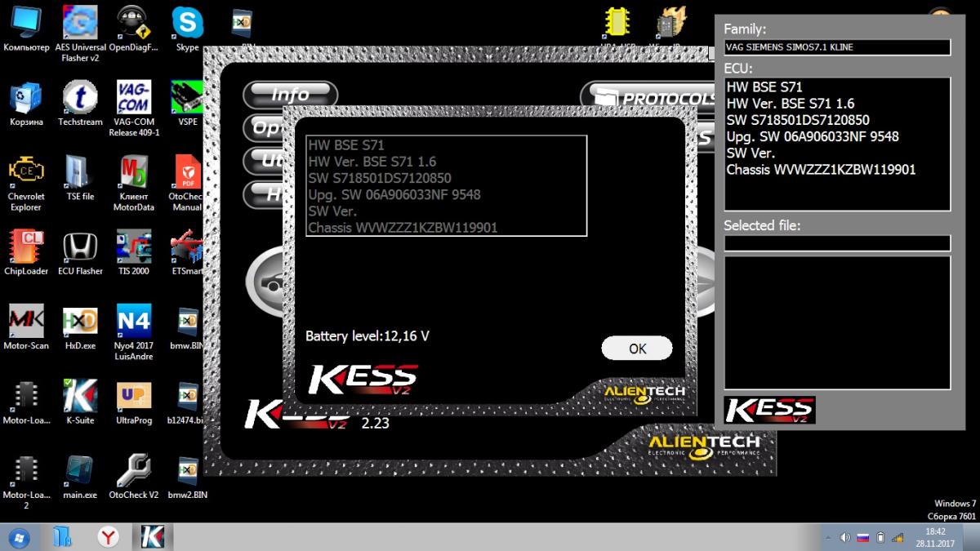The image size is (980, 551).
Task: Open Chevrolet Explorer shortcut
Action: (26, 184)
